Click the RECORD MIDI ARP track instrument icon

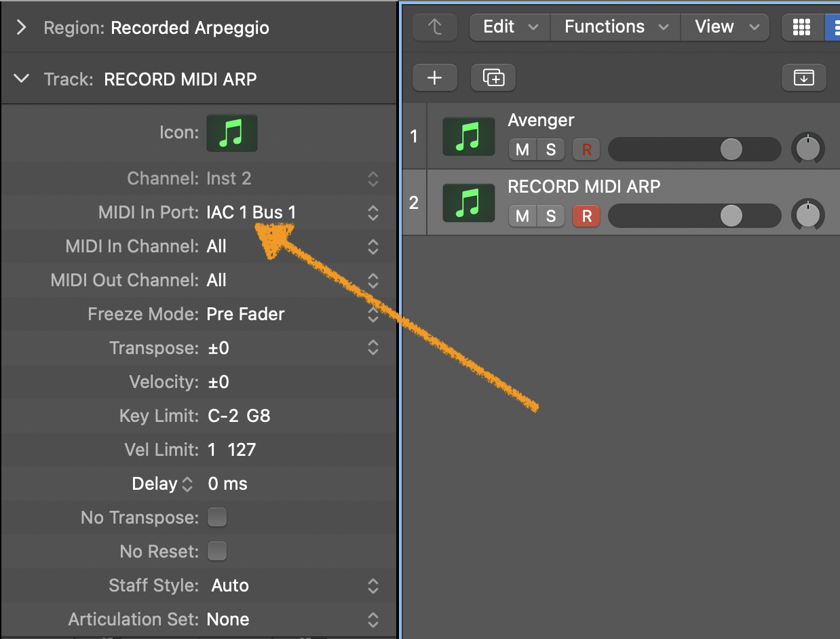(x=469, y=202)
